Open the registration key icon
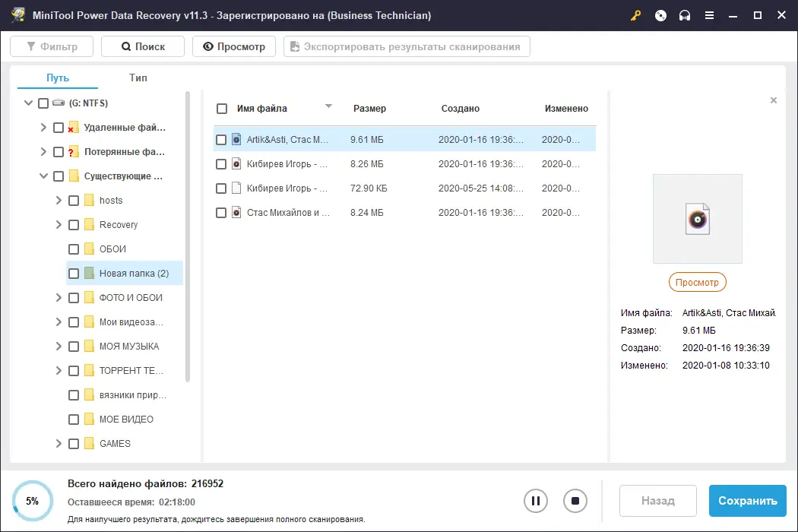Image resolution: width=798 pixels, height=532 pixels. 635,15
